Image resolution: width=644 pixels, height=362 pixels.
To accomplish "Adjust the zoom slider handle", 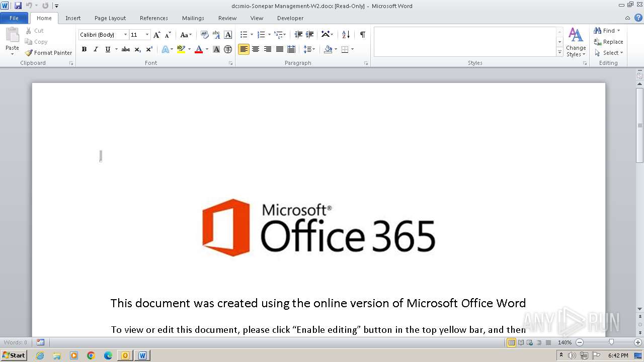I will (611, 342).
